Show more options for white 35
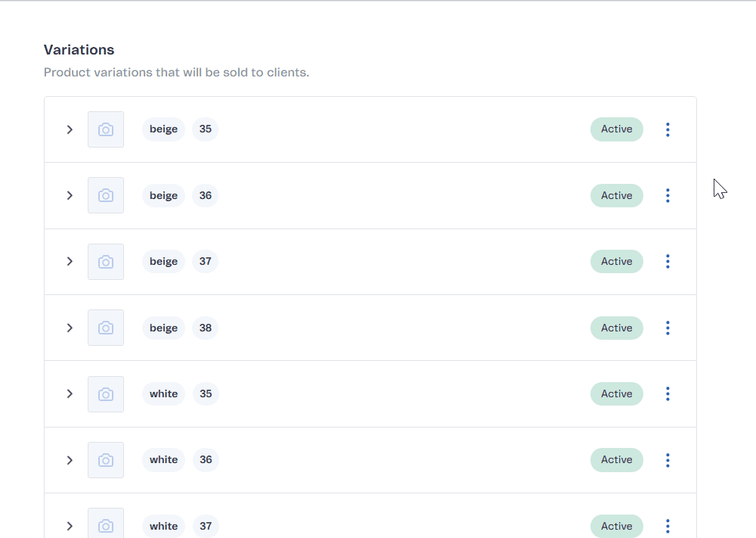The height and width of the screenshot is (538, 756). click(x=668, y=393)
